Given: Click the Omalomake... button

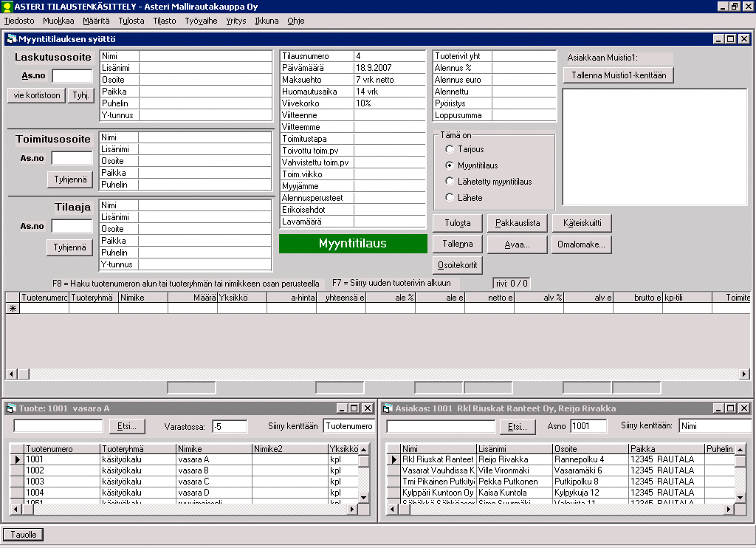Looking at the screenshot, I should (582, 244).
